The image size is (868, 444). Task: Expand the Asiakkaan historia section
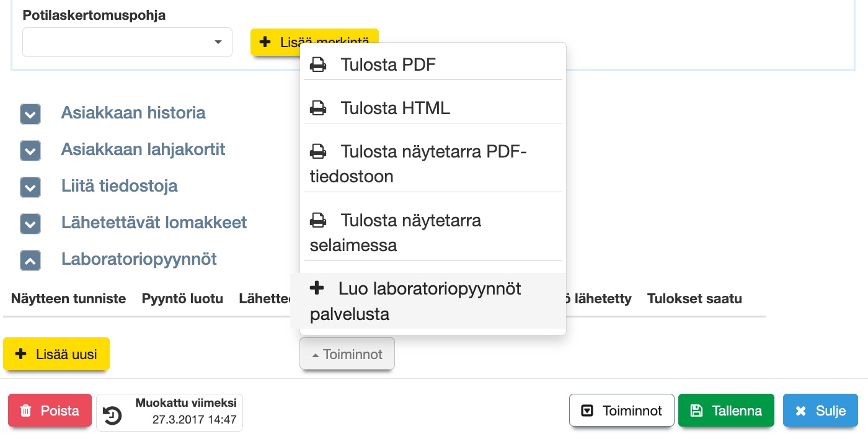[30, 113]
